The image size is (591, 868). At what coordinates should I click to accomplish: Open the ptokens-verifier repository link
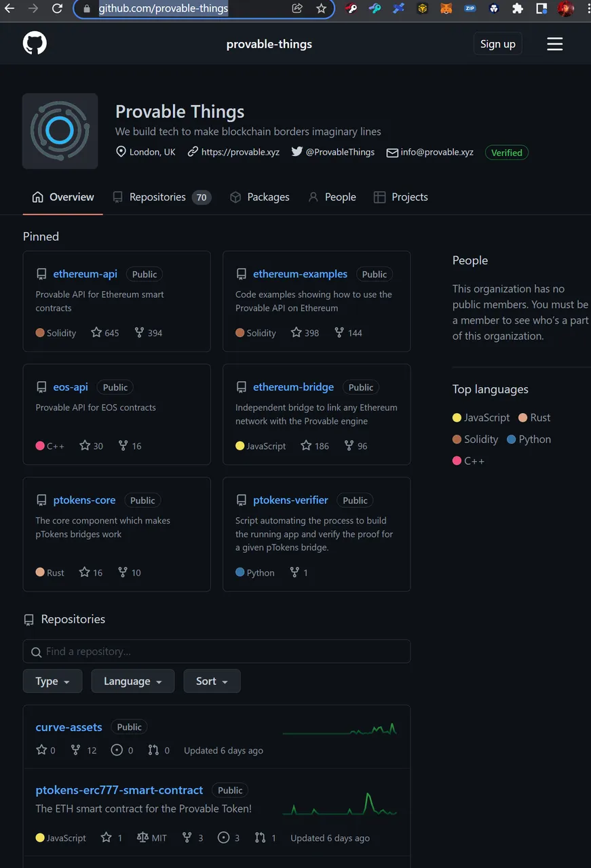coord(290,500)
